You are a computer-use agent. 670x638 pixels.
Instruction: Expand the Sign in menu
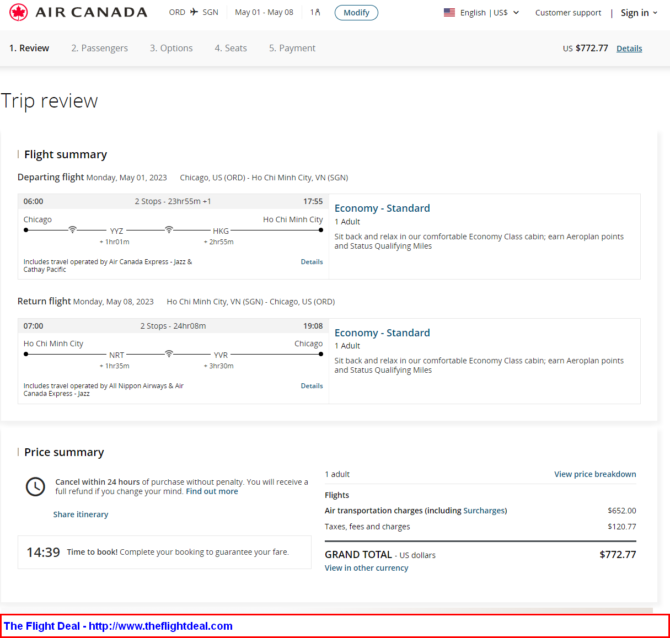pyautogui.click(x=639, y=13)
